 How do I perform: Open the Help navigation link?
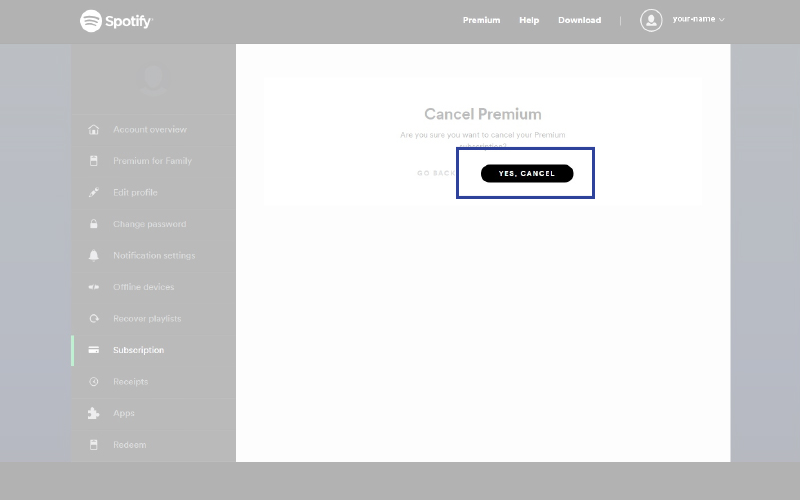click(529, 20)
